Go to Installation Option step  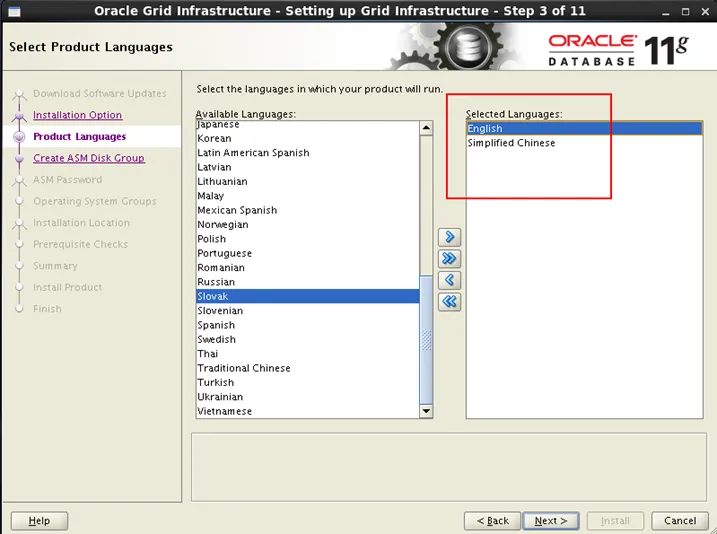[x=77, y=115]
